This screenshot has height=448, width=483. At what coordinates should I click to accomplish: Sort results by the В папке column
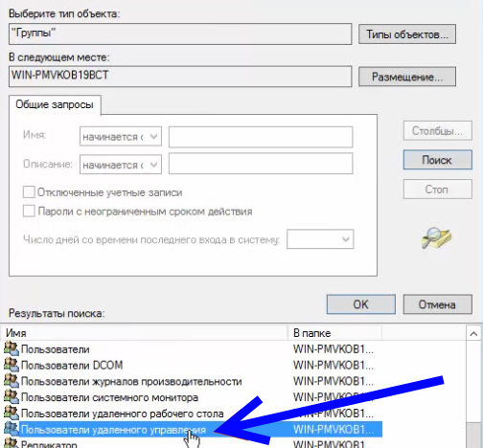coord(335,333)
